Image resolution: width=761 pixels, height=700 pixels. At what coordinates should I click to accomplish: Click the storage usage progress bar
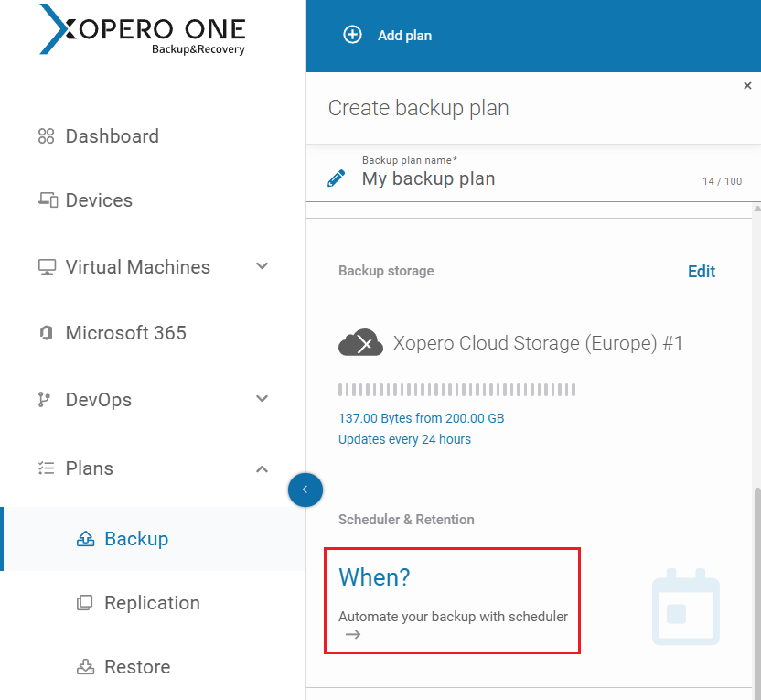pyautogui.click(x=456, y=389)
